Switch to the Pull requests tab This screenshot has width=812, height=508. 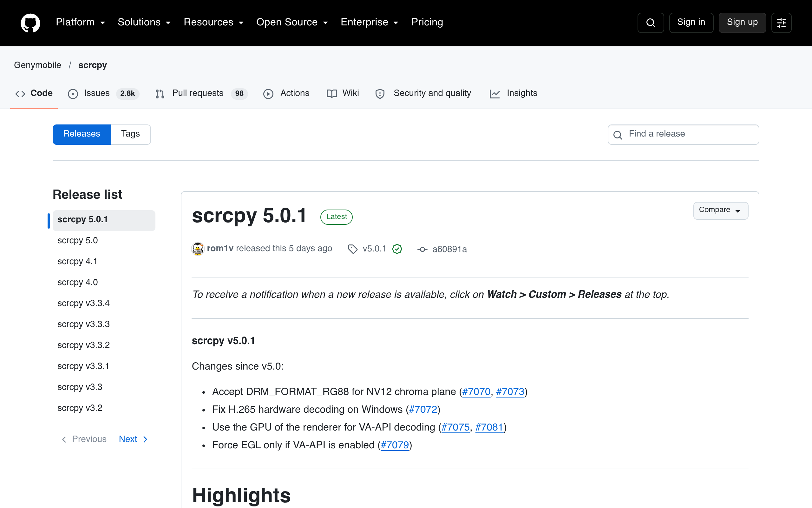(201, 93)
